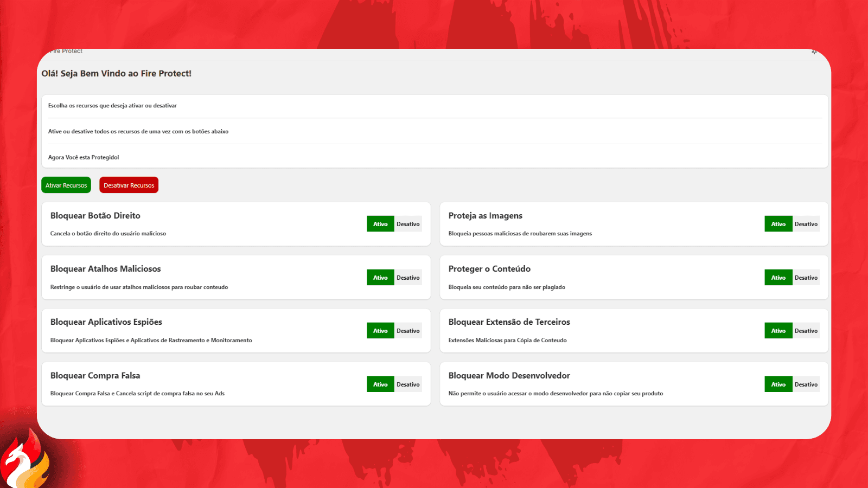Turn on Ativo for Bloquear Compra Falsa
868x488 pixels.
pyautogui.click(x=380, y=384)
